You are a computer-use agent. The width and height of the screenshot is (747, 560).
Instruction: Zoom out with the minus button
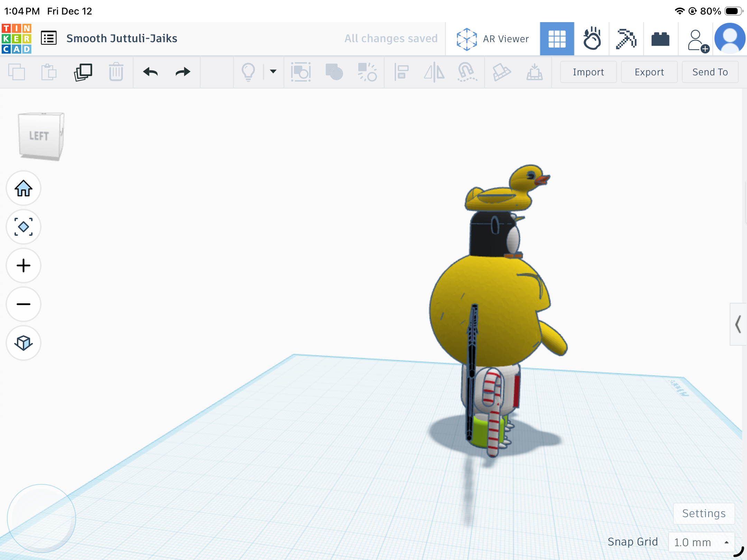point(24,304)
